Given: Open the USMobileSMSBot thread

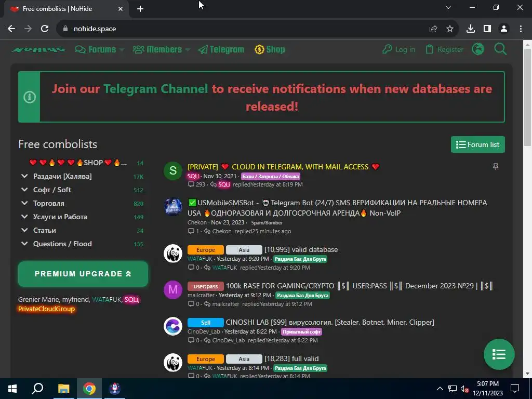Looking at the screenshot, I should (337, 208).
